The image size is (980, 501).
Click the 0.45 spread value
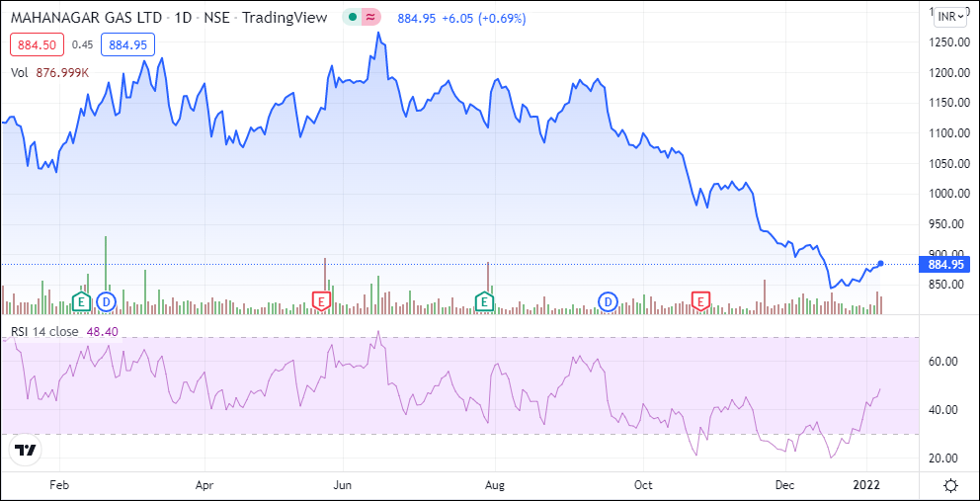coord(83,45)
